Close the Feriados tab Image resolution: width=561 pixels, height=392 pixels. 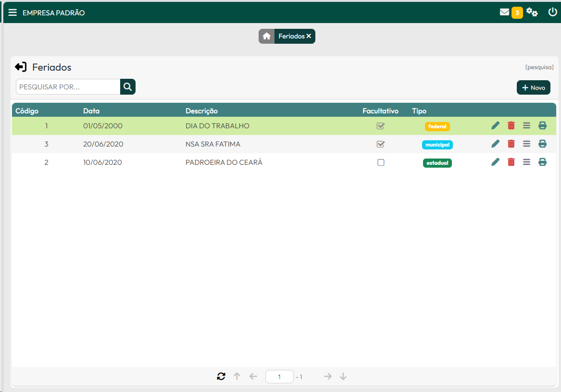click(x=309, y=37)
